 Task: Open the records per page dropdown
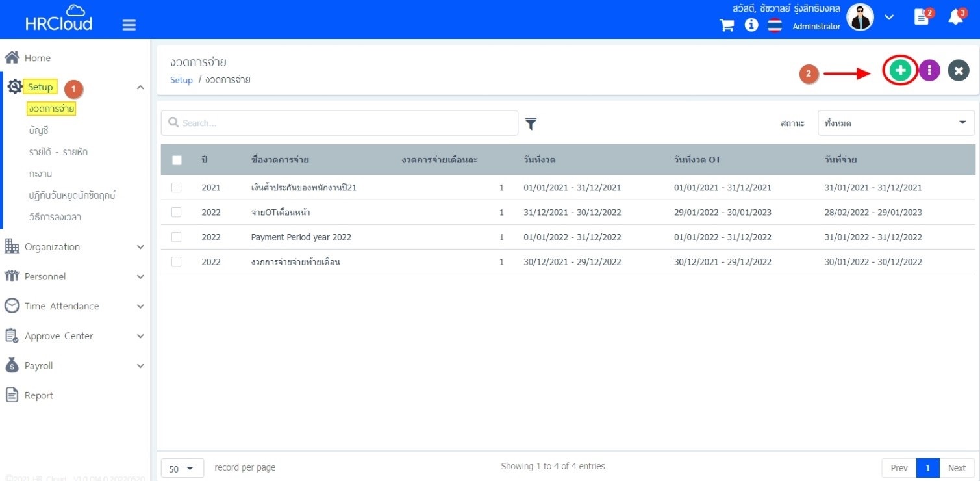click(182, 468)
